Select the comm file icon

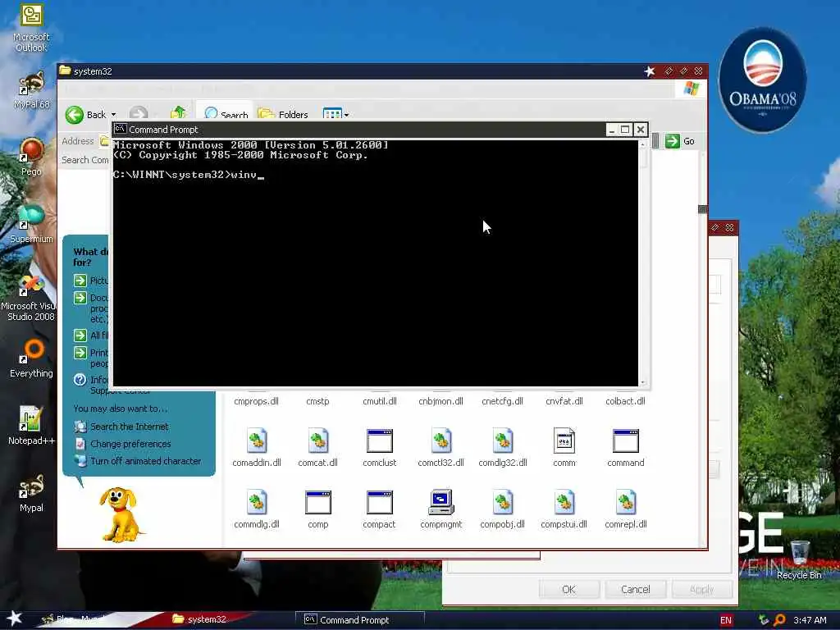[x=564, y=441]
